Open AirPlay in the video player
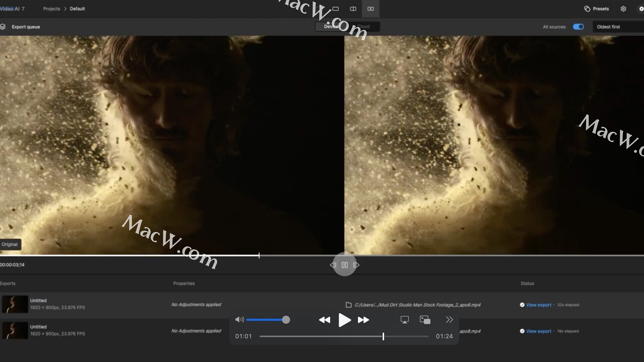The width and height of the screenshot is (644, 362). click(x=405, y=320)
